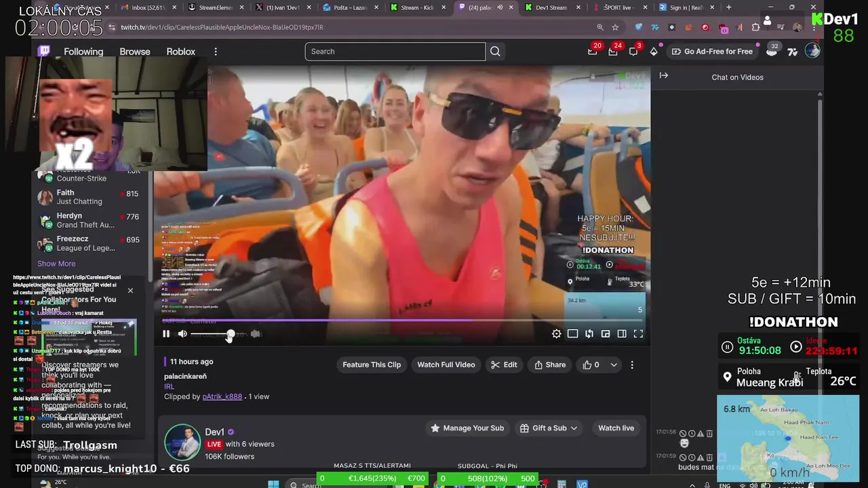Viewport: 868px width, 488px height.
Task: Pause the clip playback
Action: click(x=166, y=333)
